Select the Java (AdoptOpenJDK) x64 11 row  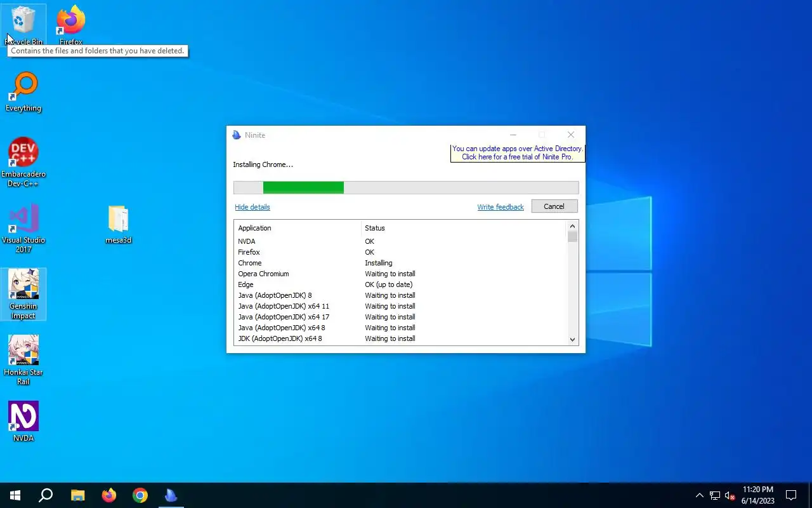point(400,306)
